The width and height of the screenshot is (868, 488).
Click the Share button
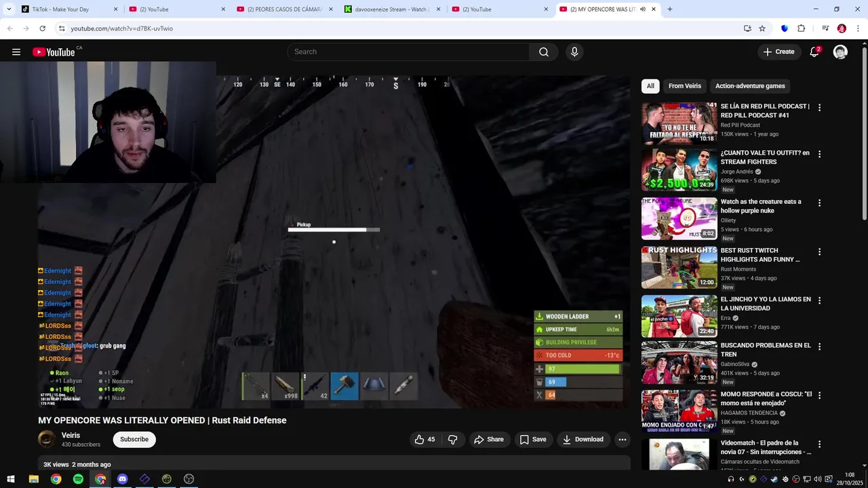489,439
